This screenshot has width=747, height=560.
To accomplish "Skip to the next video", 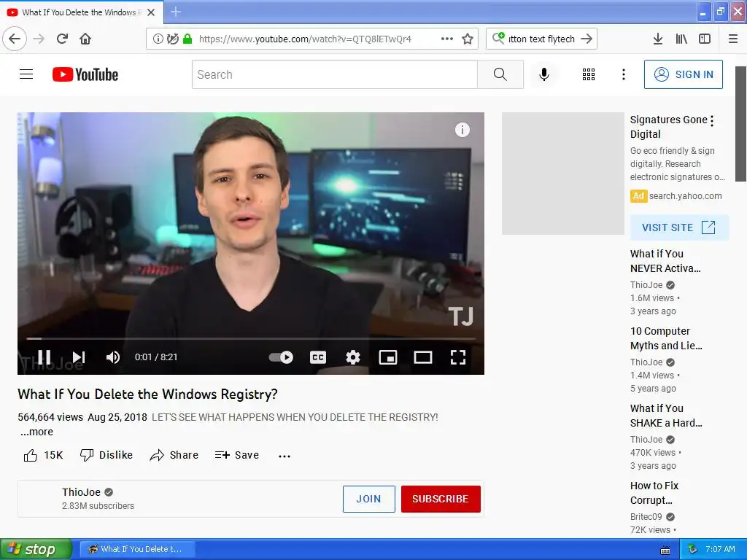I will pos(79,357).
